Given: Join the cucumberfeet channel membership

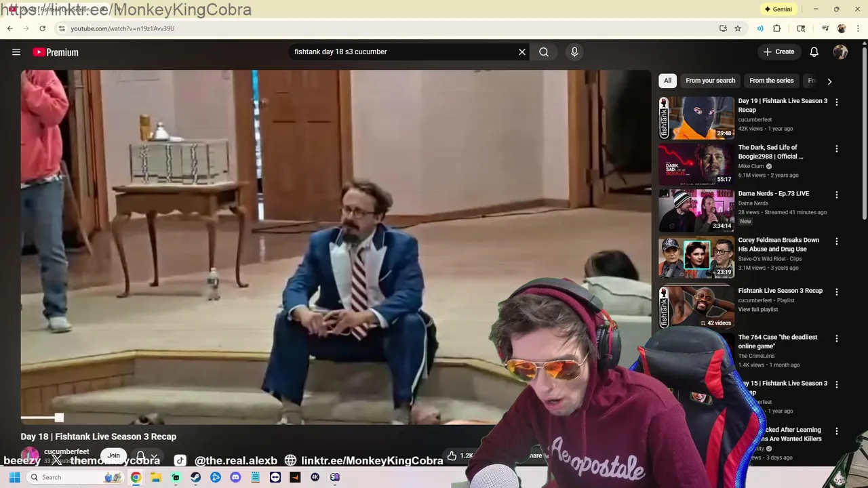Looking at the screenshot, I should (113, 456).
